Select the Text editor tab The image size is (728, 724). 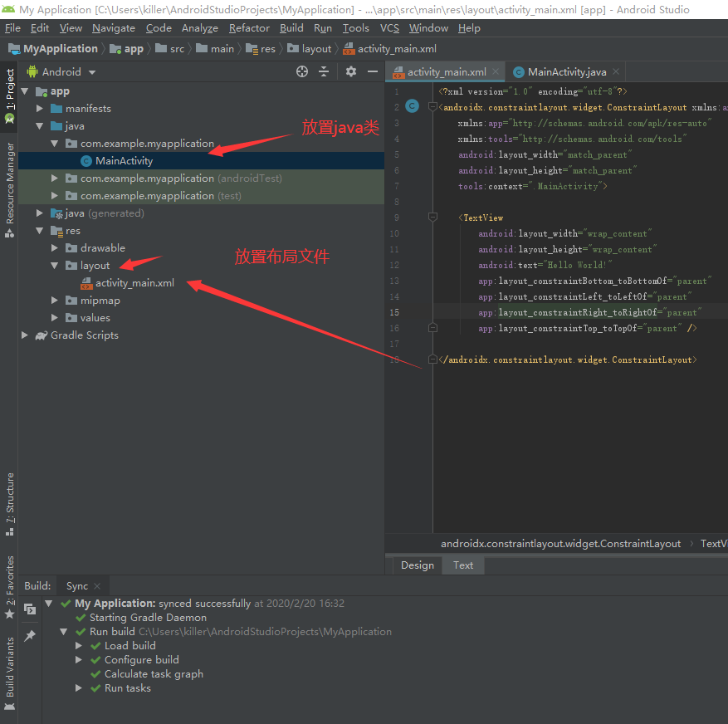pyautogui.click(x=463, y=565)
